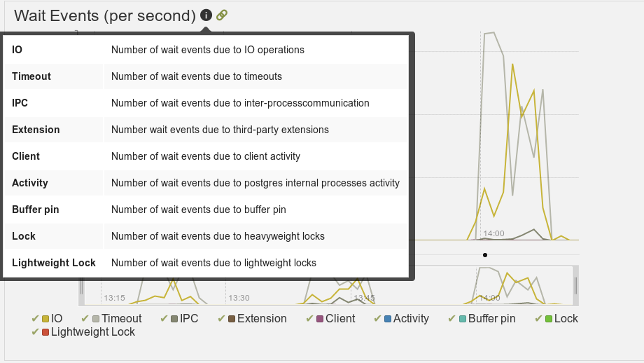Open the green permalink chain icon
This screenshot has height=363, width=644.
222,15
